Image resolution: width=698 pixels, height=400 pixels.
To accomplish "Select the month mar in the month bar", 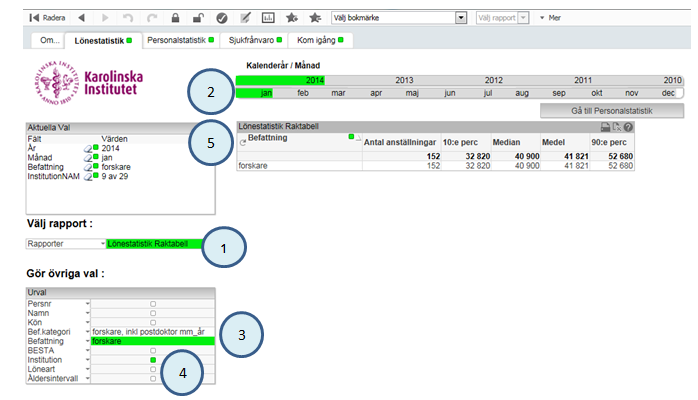I will coord(338,93).
